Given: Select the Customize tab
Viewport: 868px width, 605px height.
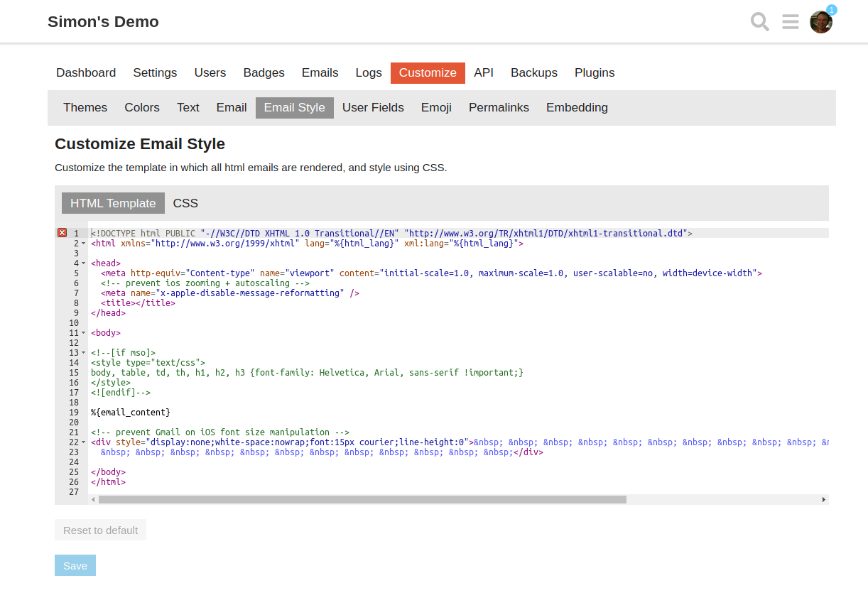Looking at the screenshot, I should coord(428,72).
